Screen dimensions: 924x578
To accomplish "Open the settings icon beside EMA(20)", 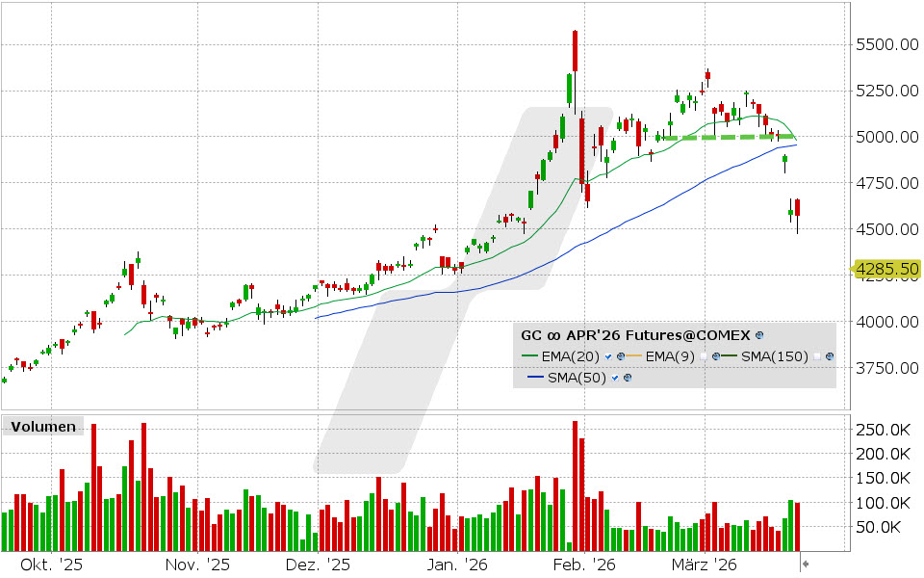I will click(x=619, y=356).
